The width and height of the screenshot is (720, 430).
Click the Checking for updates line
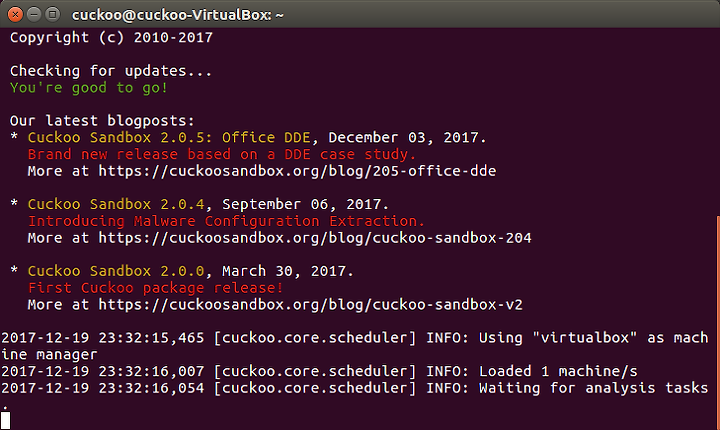(111, 71)
